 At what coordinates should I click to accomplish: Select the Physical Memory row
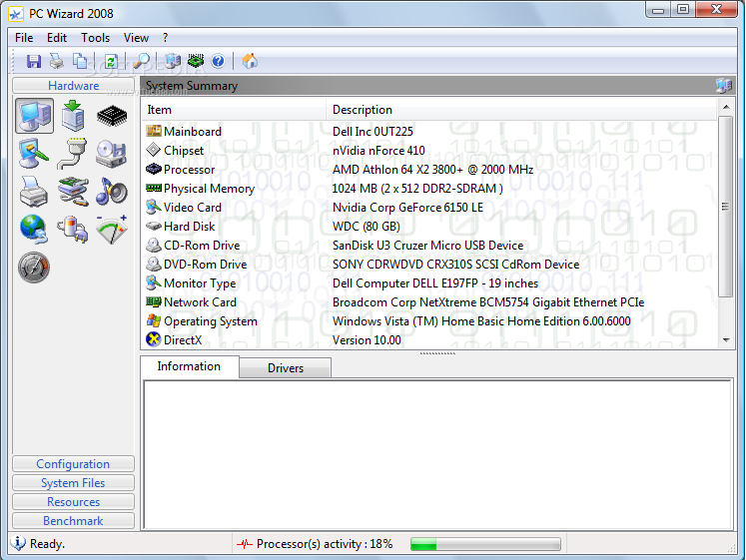[428, 189]
